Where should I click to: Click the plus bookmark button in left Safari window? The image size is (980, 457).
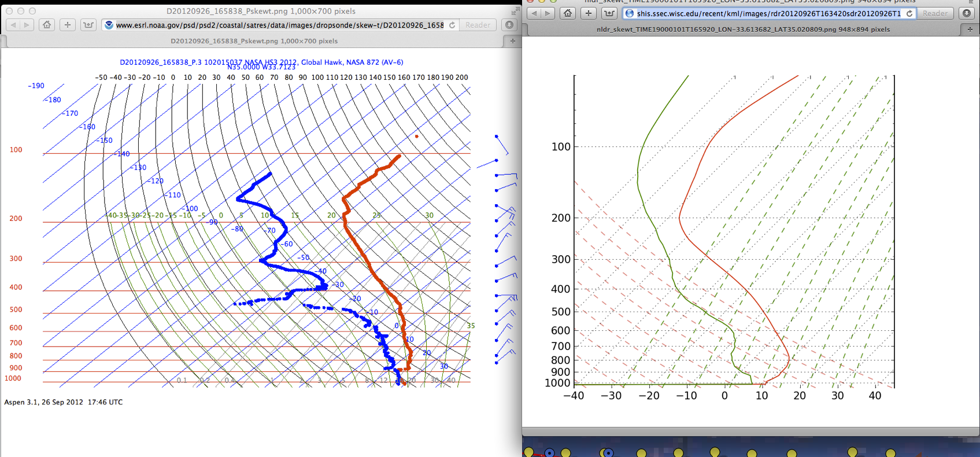point(68,25)
